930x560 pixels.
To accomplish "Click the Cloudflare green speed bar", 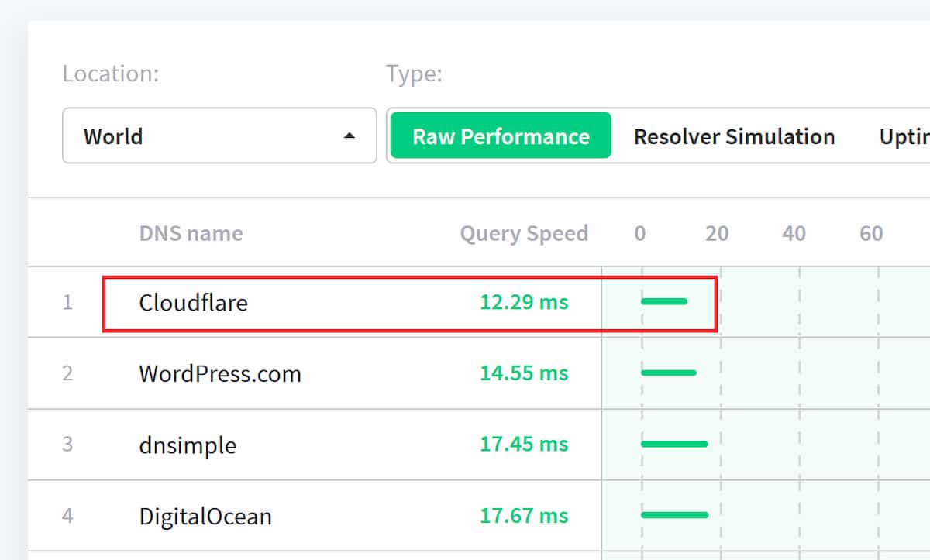I will coord(664,301).
